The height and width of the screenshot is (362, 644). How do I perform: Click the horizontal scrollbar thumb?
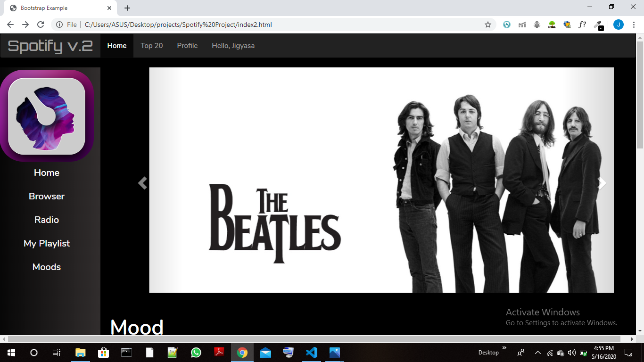tap(314, 339)
